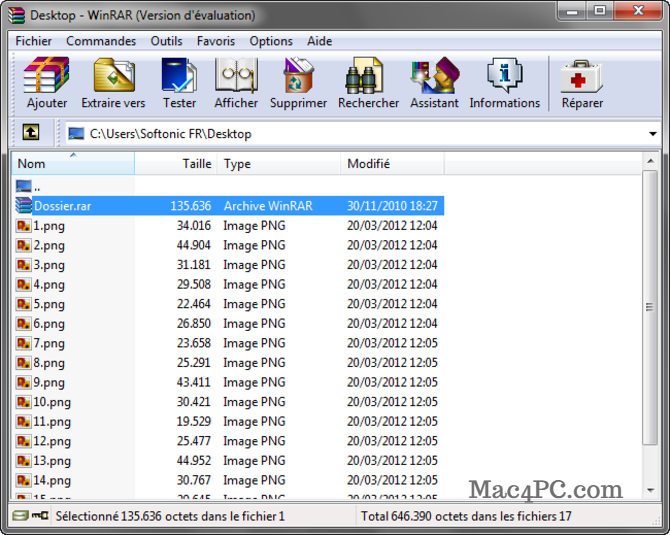Click the WinRAR title bar icon
Viewport: 670px width, 535px height.
16,15
